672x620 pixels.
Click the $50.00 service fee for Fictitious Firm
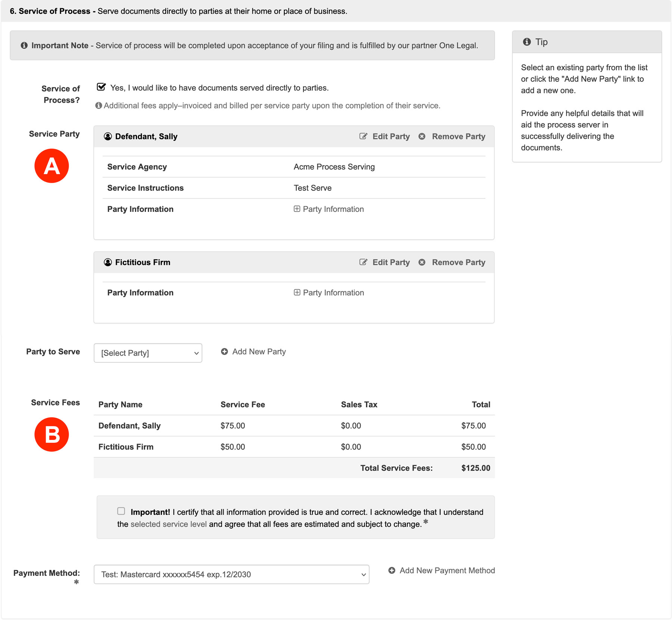click(x=233, y=447)
